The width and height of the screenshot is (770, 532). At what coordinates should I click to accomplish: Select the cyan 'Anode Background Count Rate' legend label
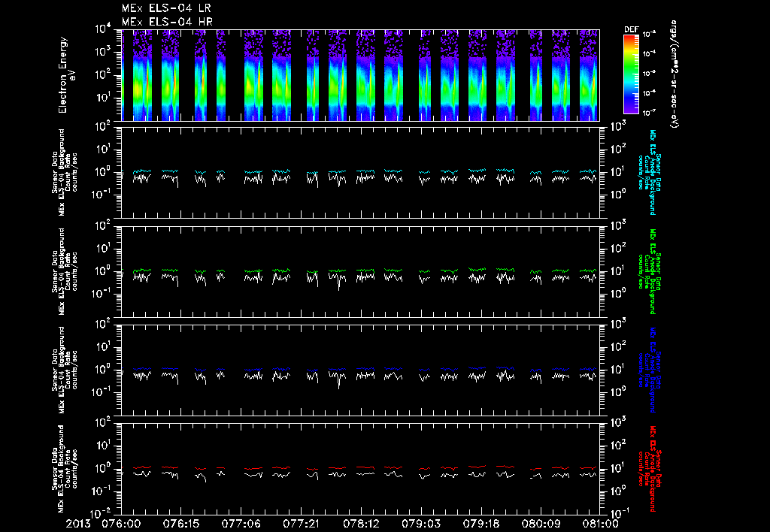click(x=650, y=172)
